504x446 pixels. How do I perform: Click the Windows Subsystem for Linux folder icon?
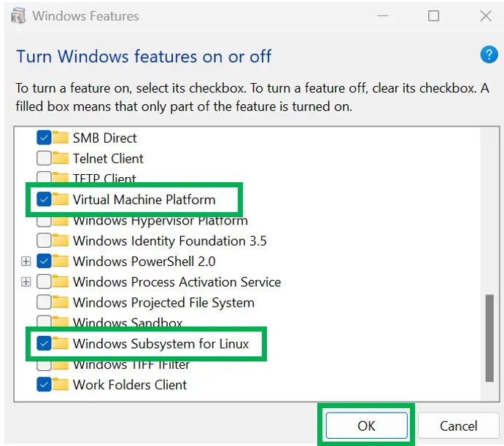pyautogui.click(x=60, y=343)
